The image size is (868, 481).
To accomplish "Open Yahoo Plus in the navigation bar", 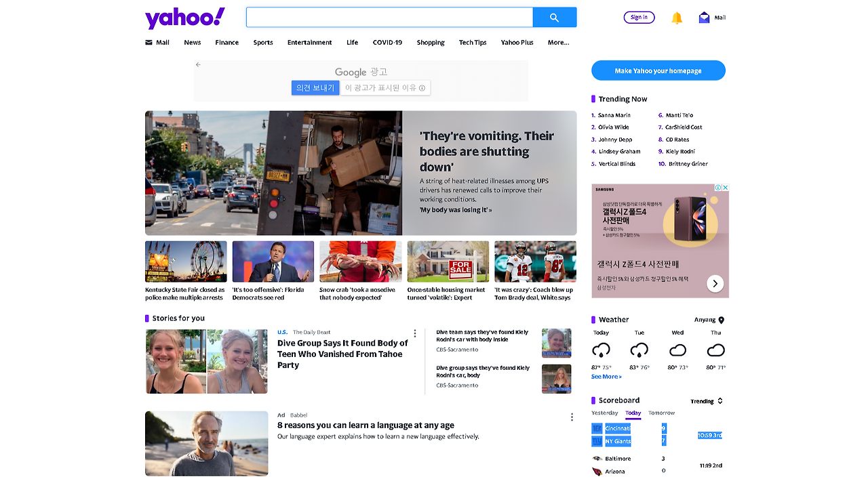I will (517, 42).
